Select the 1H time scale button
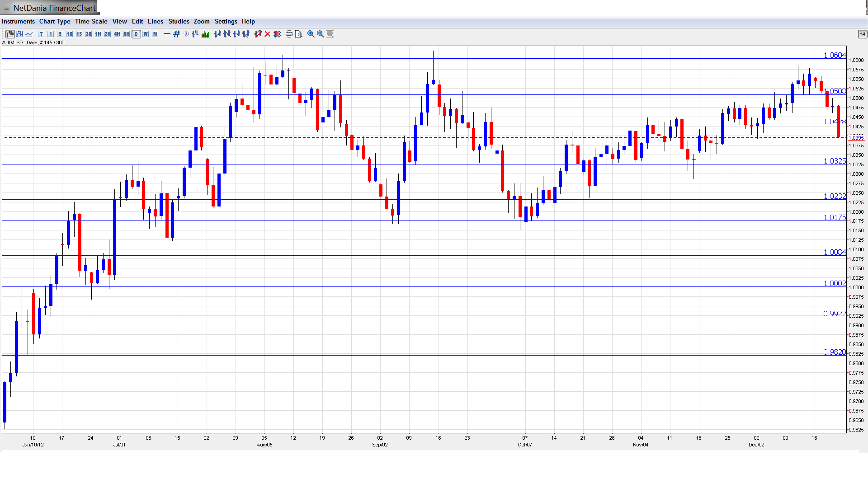This screenshot has height=488, width=868. (98, 34)
